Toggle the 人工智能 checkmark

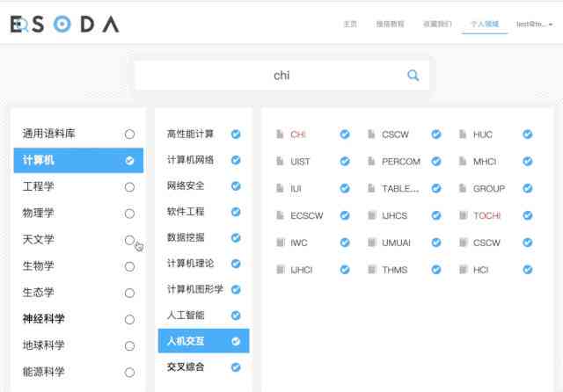click(x=236, y=316)
